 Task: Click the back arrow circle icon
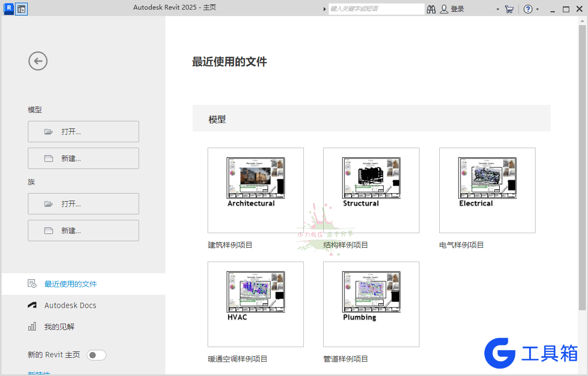coord(38,61)
